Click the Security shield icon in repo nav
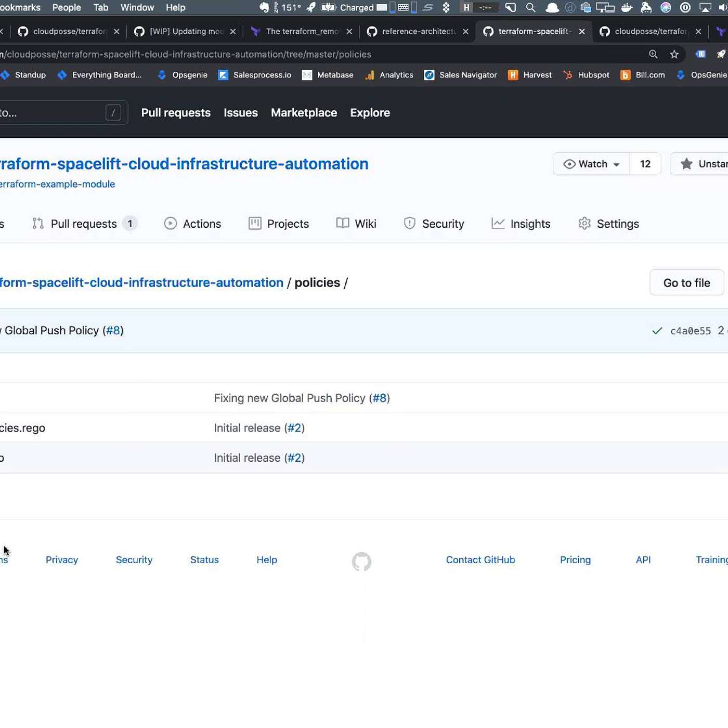Viewport: 728px width, 728px height. tap(410, 224)
